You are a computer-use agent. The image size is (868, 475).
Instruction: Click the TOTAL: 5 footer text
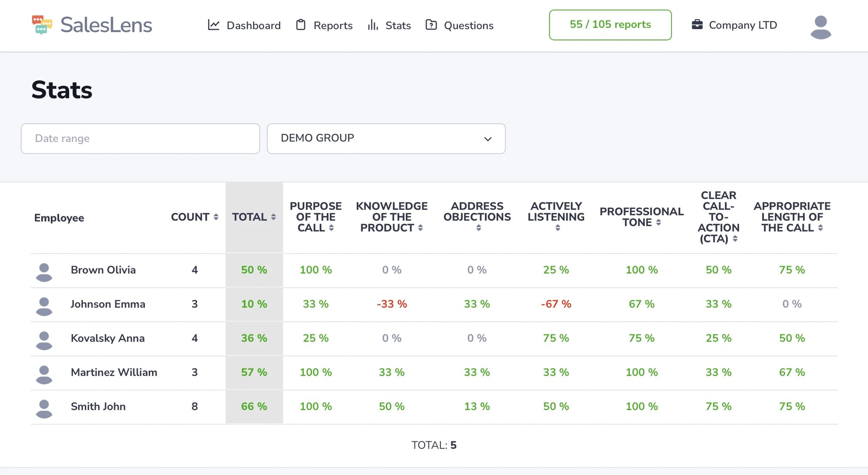(x=434, y=445)
